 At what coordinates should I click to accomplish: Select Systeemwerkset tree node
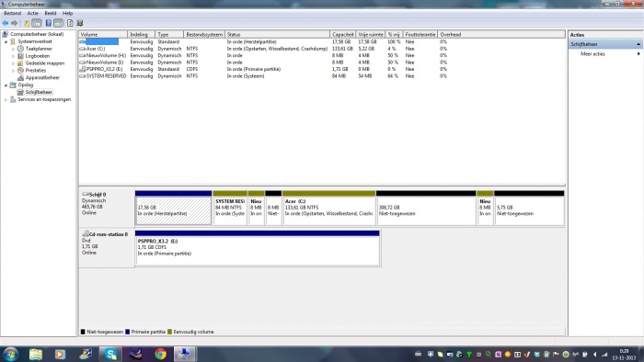tap(35, 41)
